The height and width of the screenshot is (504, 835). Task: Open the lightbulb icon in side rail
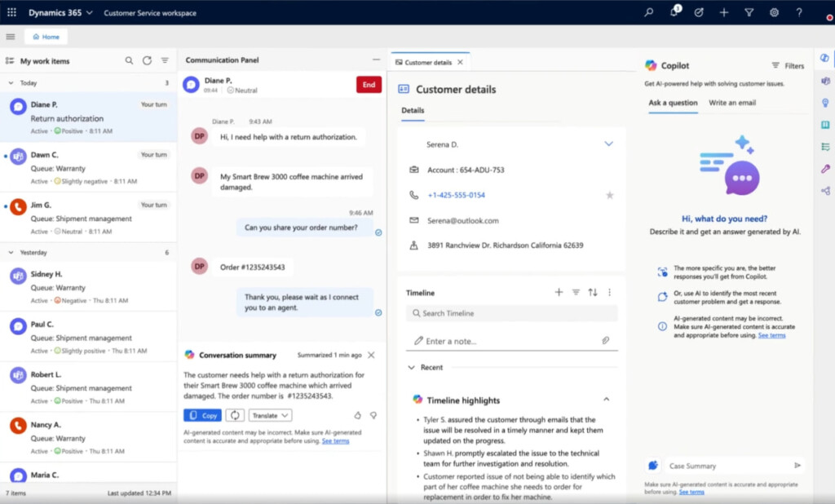coord(825,103)
